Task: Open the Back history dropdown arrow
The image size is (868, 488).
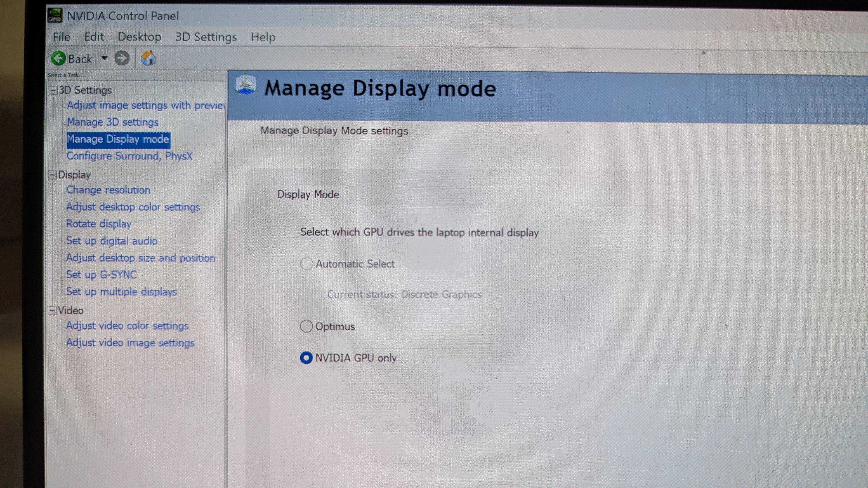Action: [104, 58]
